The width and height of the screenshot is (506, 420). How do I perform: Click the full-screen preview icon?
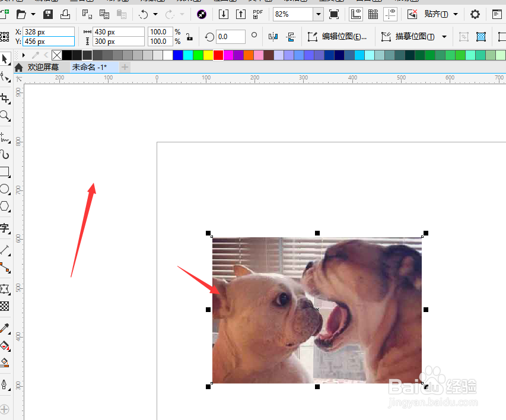pos(334,14)
